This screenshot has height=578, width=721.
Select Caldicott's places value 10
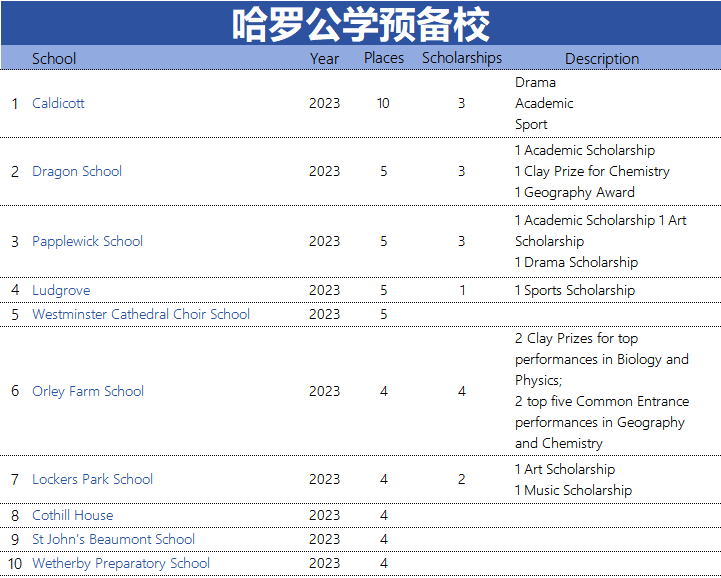[383, 103]
